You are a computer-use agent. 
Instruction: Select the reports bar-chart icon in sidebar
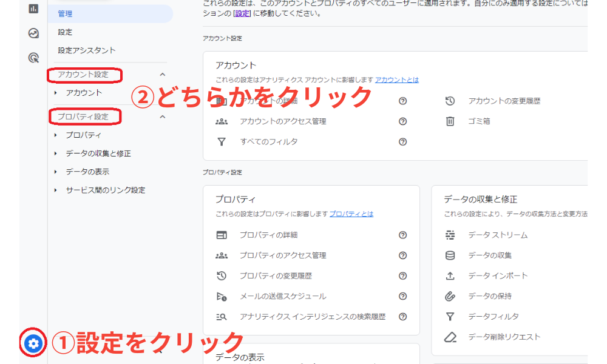(33, 8)
